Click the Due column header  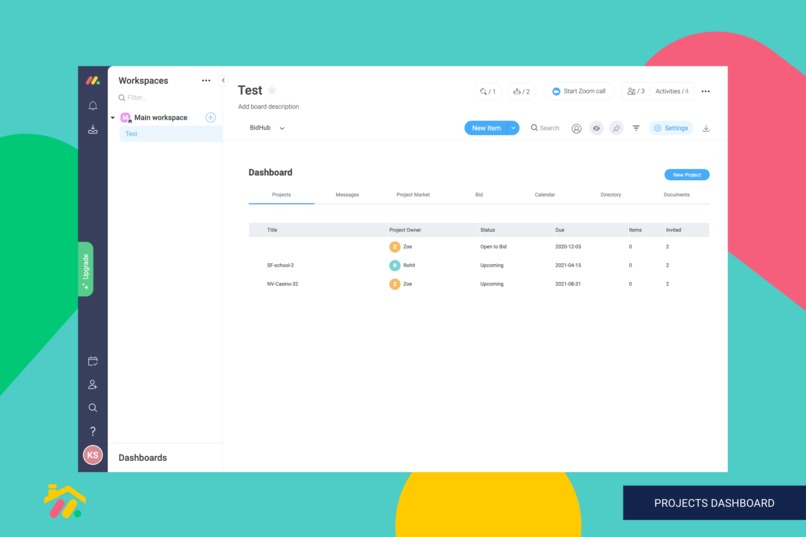pyautogui.click(x=560, y=230)
